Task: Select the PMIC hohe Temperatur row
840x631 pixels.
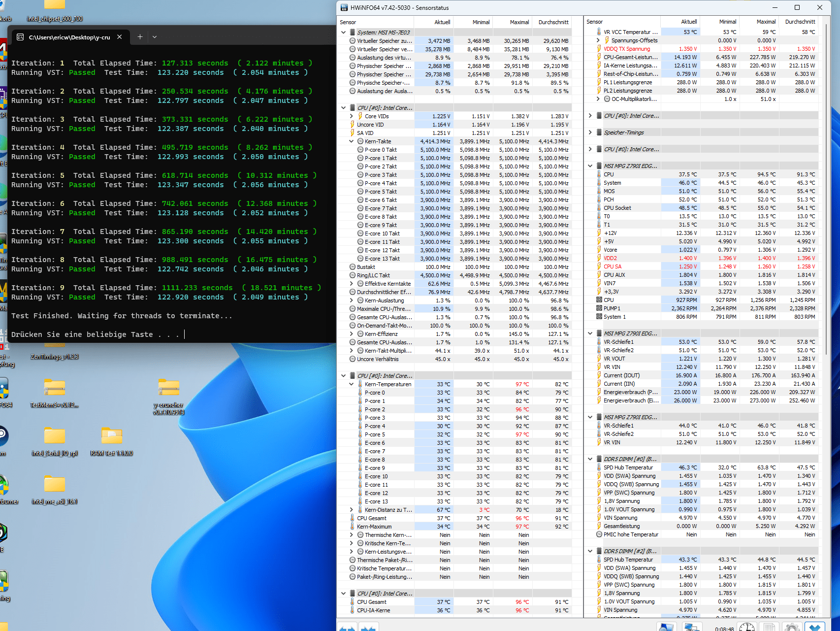Action: pyautogui.click(x=701, y=534)
